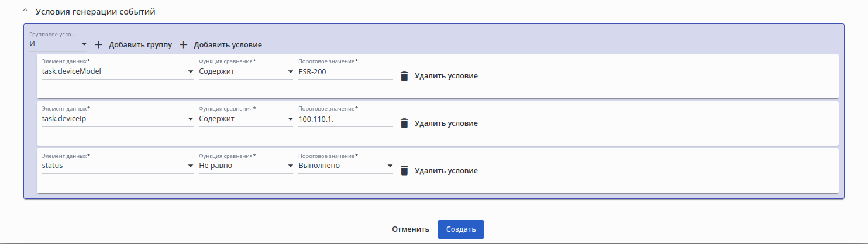The height and width of the screenshot is (244, 868).
Task: Click the 100.110.1. threshold value field
Action: (x=345, y=119)
